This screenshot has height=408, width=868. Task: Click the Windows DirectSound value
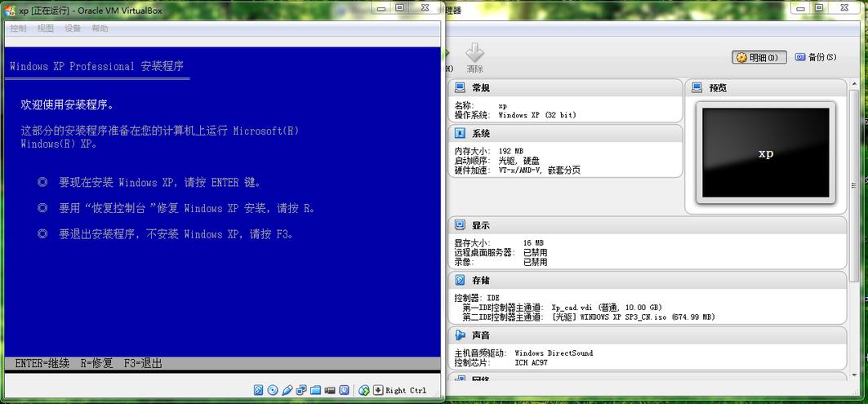554,353
